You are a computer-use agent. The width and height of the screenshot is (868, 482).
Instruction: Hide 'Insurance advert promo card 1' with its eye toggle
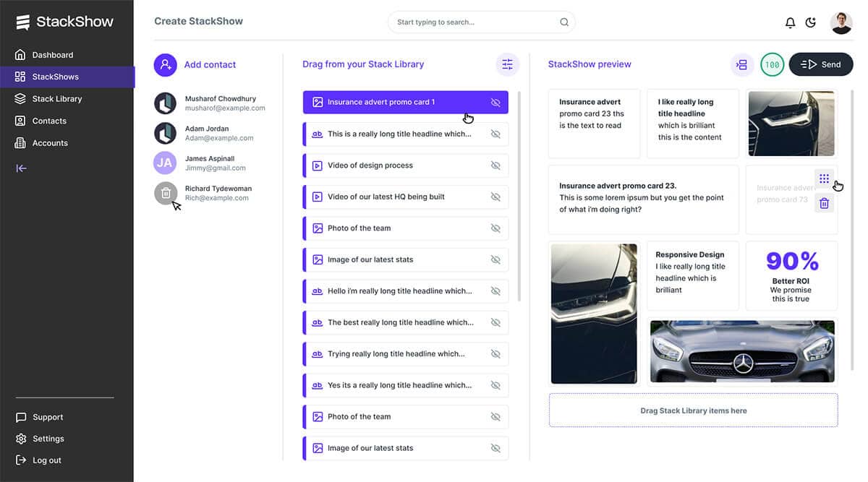(495, 102)
